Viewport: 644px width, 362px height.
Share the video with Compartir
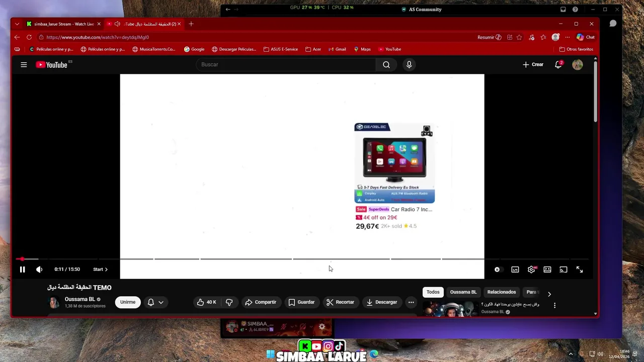(261, 302)
